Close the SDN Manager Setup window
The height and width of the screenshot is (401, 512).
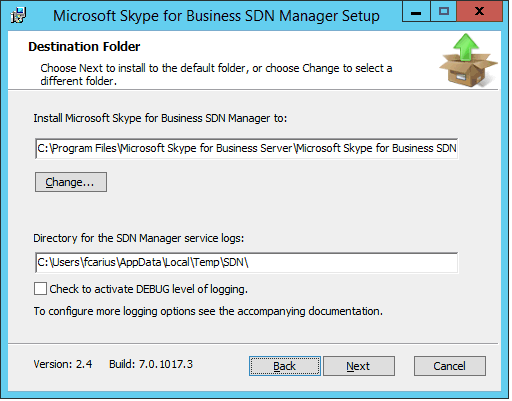pos(480,12)
